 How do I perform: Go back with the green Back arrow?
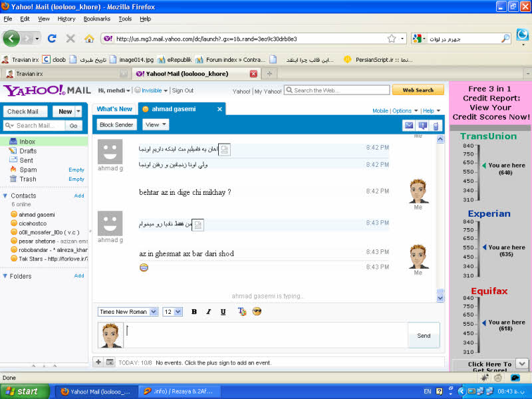click(11, 39)
